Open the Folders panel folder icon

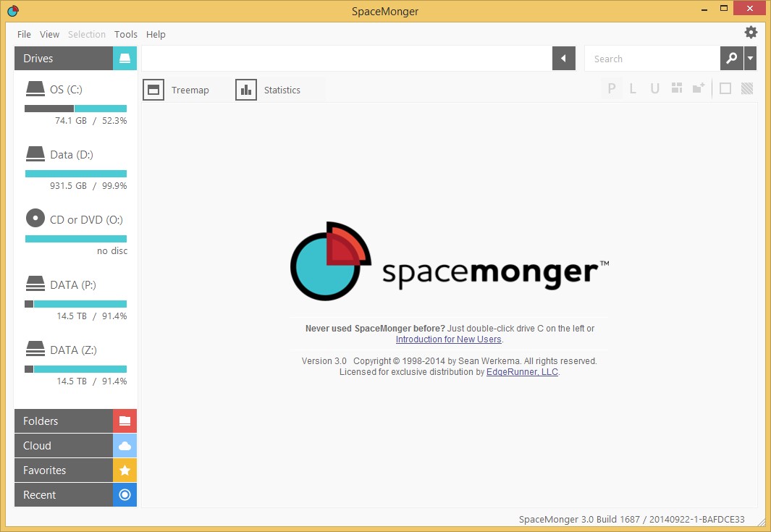click(x=124, y=421)
